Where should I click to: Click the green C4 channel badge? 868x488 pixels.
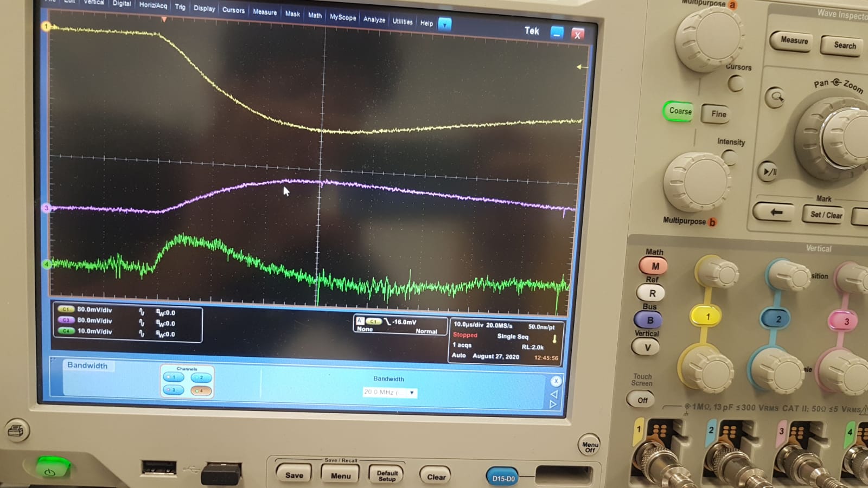66,331
